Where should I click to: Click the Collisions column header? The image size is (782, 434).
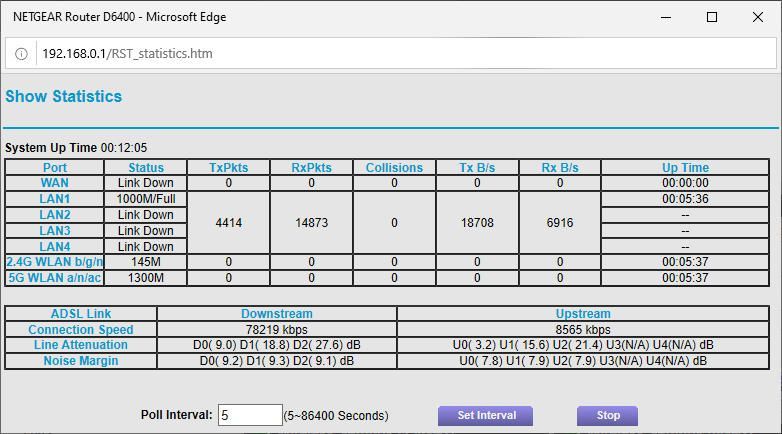(x=394, y=168)
